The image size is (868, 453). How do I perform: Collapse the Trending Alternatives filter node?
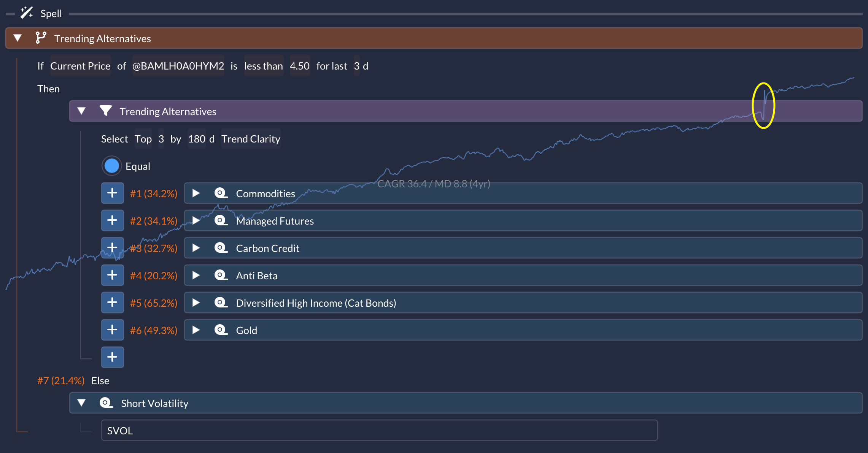[81, 111]
